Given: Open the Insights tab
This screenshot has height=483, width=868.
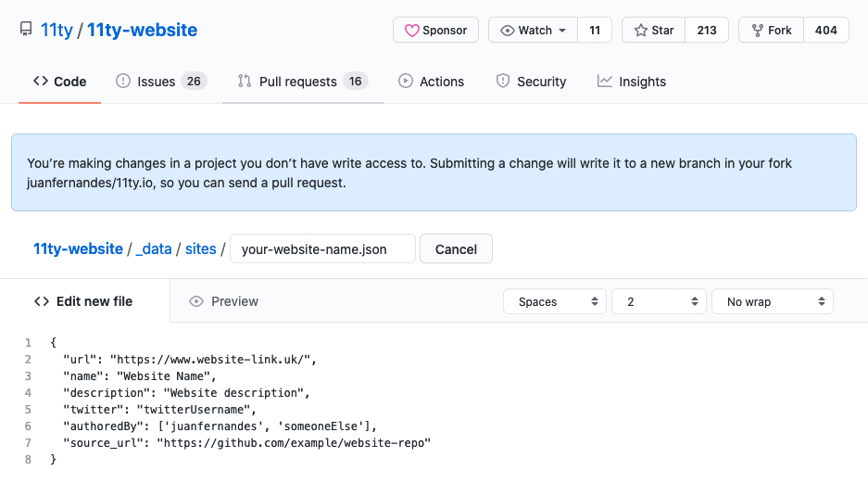Looking at the screenshot, I should [632, 82].
